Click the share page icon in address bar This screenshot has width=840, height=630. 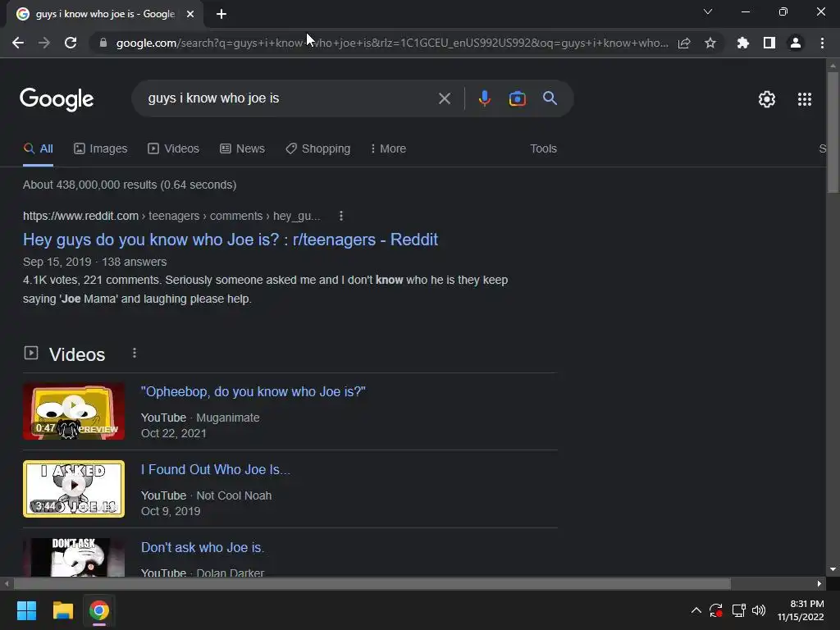(x=684, y=43)
